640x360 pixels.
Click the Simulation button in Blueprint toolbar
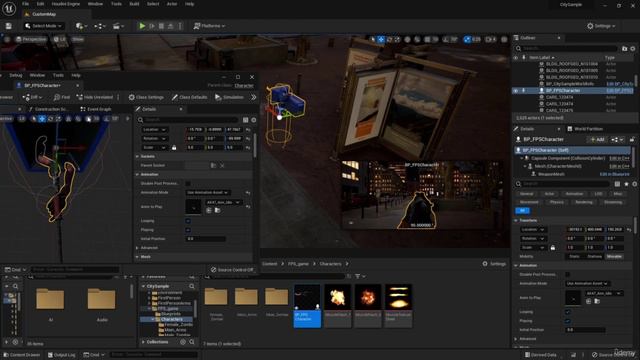coord(229,97)
